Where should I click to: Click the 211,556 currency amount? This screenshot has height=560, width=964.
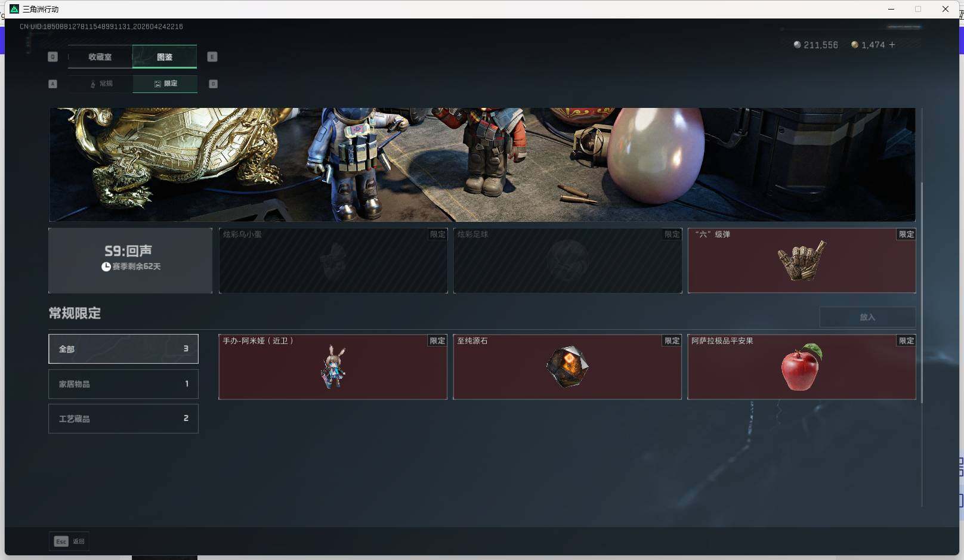(x=821, y=45)
